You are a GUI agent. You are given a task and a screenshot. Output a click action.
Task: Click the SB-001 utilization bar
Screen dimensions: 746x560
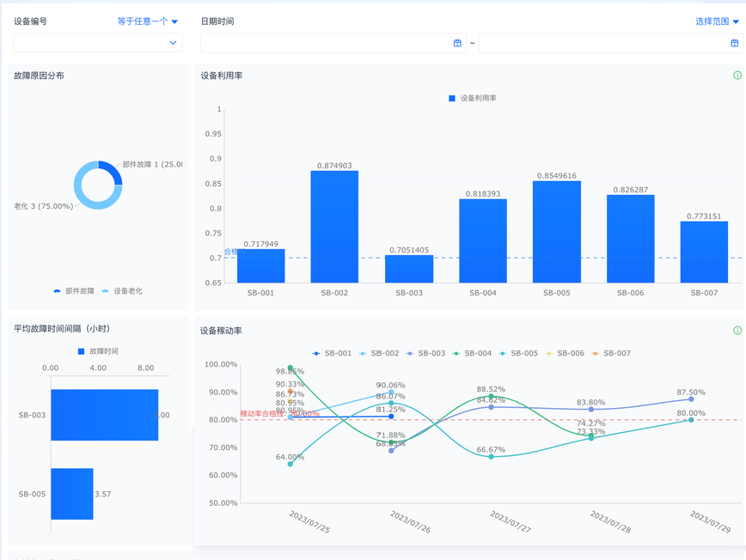[x=260, y=265]
